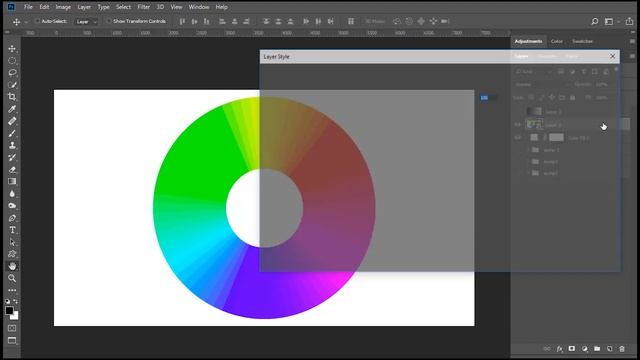The height and width of the screenshot is (360, 640).
Task: Select the Layer 1 thumbnail
Action: click(534, 124)
